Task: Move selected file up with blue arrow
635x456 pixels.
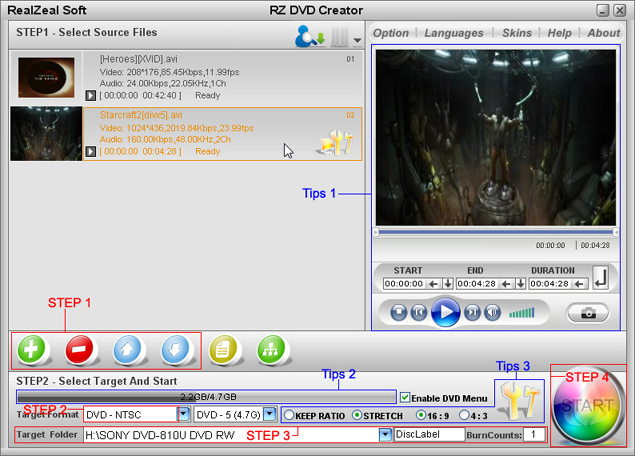Action: click(127, 349)
